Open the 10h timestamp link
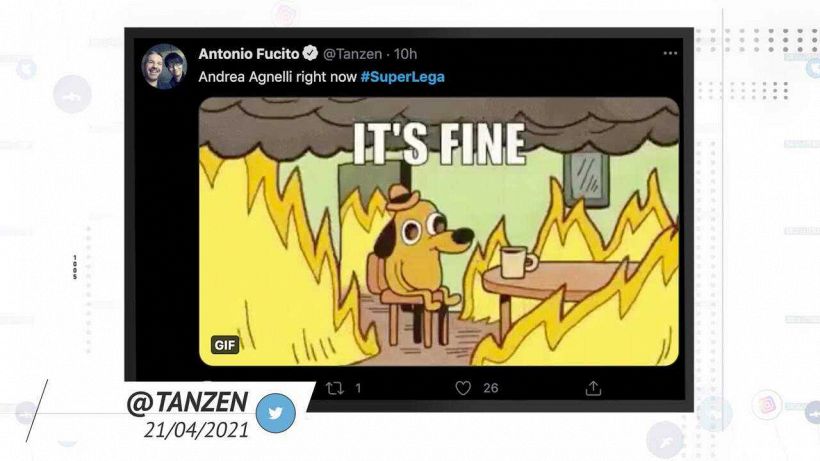The width and height of the screenshot is (820, 461). pos(405,54)
